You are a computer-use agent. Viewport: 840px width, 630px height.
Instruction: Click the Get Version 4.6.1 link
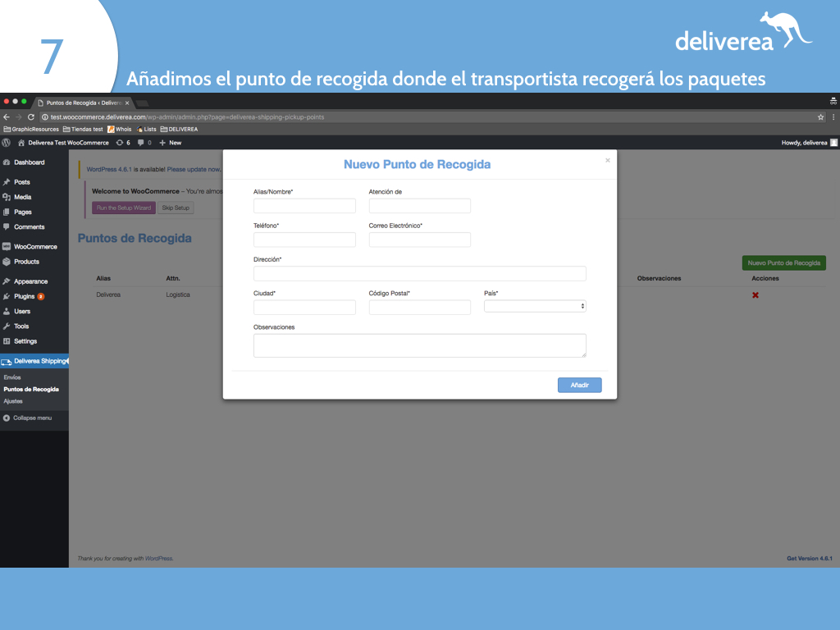coord(810,558)
